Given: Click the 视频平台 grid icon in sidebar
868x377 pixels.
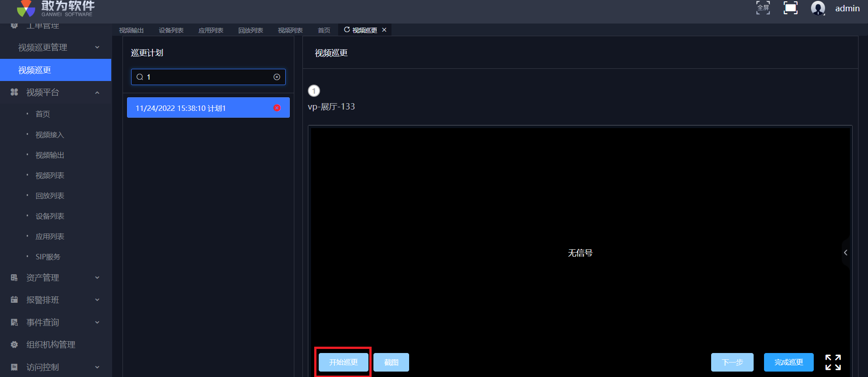Looking at the screenshot, I should (x=14, y=92).
